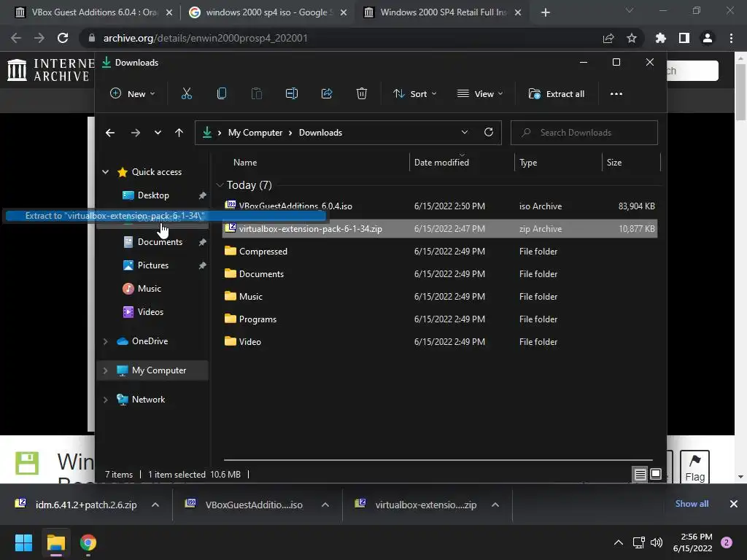This screenshot has height=560, width=747.
Task: Click the Cut scissors icon in Explorer toolbar
Action: (187, 94)
